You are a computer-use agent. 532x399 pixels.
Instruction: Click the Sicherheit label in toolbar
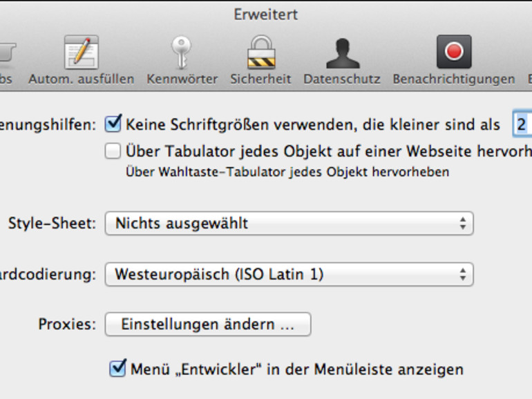pos(260,79)
